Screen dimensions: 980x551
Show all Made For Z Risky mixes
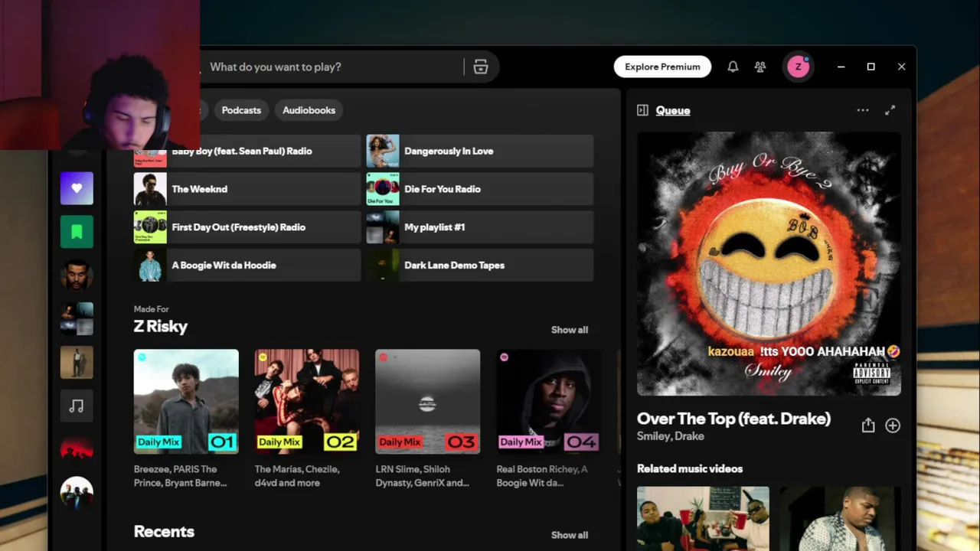pyautogui.click(x=570, y=330)
